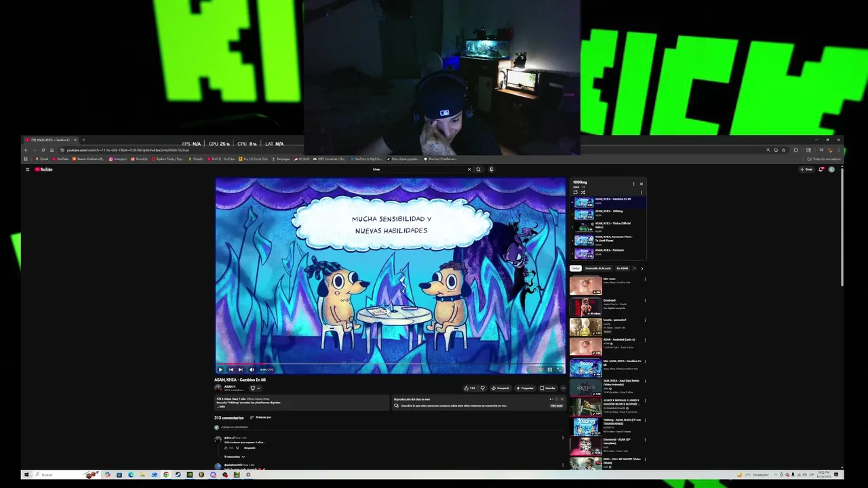Image resolution: width=868 pixels, height=488 pixels.
Task: Open new browser tab
Action: coord(83,140)
